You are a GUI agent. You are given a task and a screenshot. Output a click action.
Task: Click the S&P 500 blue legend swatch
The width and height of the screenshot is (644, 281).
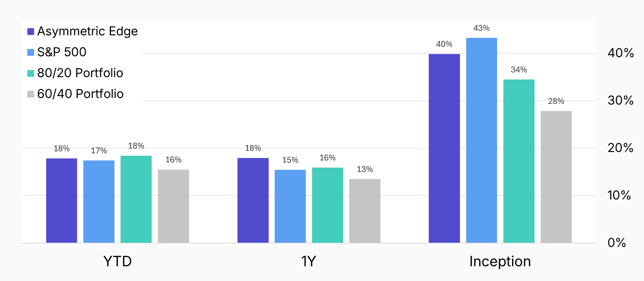click(31, 52)
